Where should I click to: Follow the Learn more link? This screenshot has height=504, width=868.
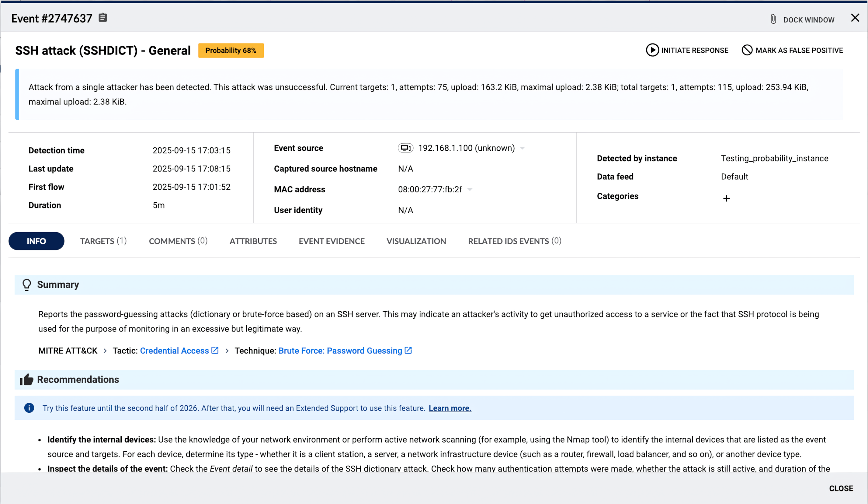pos(450,408)
